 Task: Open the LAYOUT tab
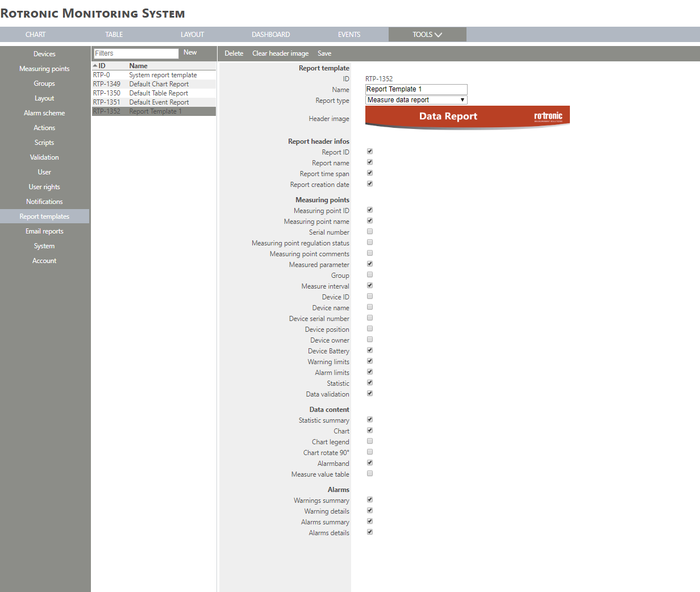[x=192, y=35]
